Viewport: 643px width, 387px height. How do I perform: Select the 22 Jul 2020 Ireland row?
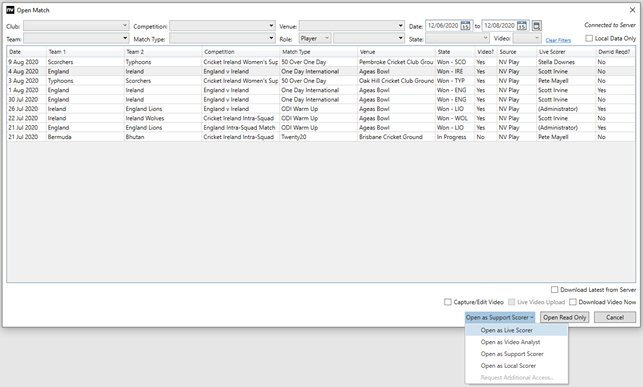[321, 118]
